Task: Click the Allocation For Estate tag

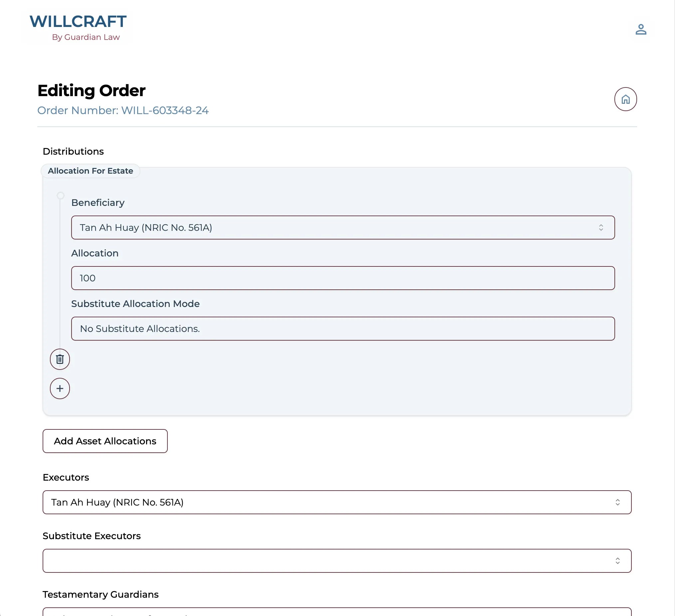Action: pyautogui.click(x=91, y=171)
